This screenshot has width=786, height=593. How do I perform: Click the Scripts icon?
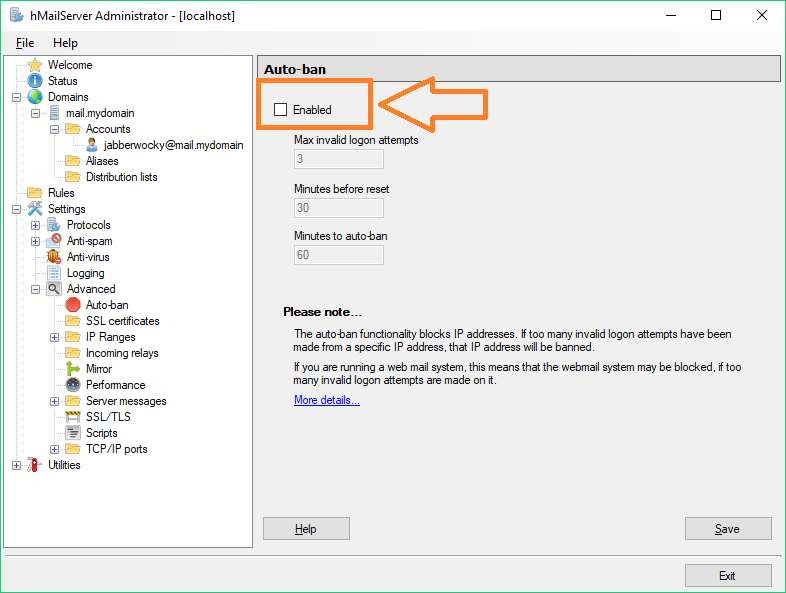73,433
